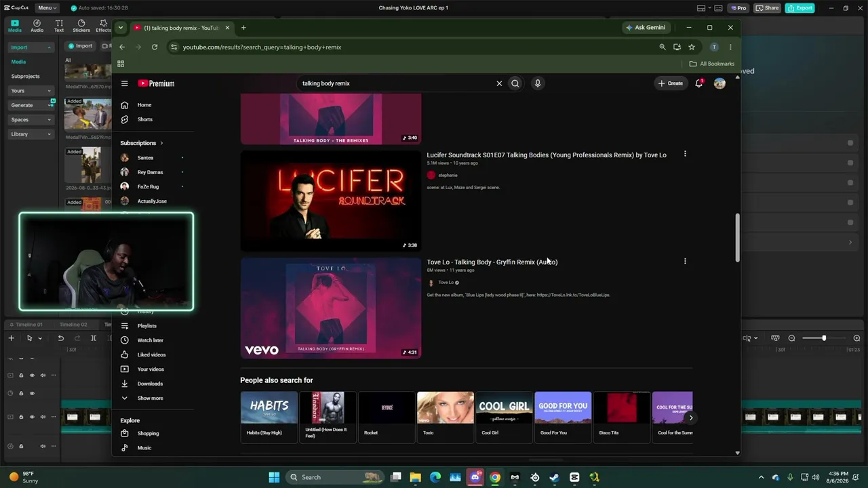Open the Text panel in CapCut

pos(59,26)
